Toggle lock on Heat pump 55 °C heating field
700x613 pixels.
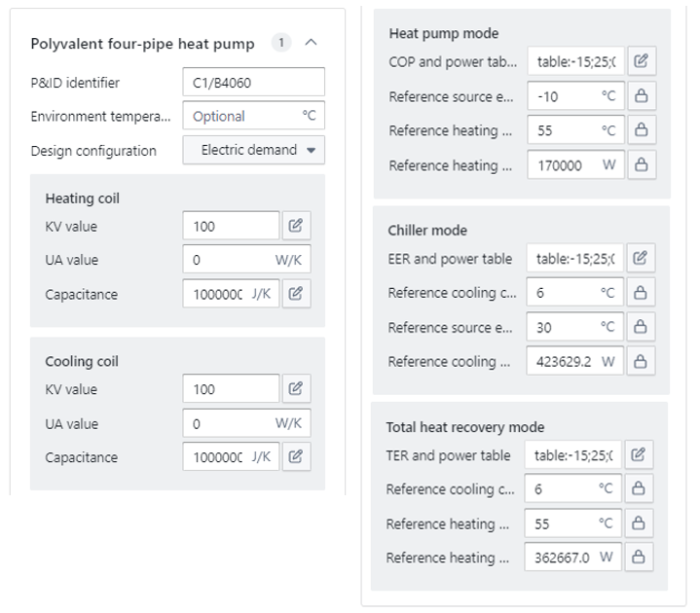(641, 130)
